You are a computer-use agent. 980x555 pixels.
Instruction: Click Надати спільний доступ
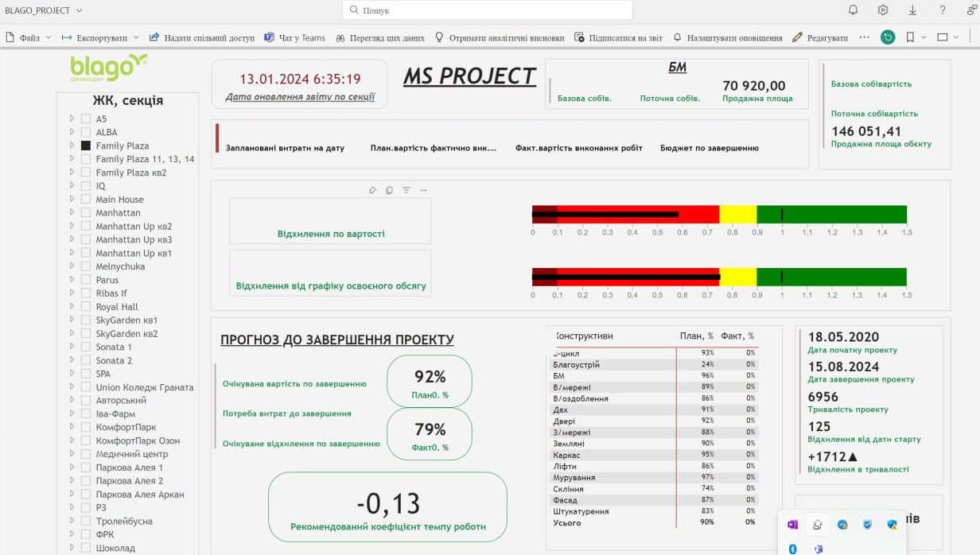point(202,37)
